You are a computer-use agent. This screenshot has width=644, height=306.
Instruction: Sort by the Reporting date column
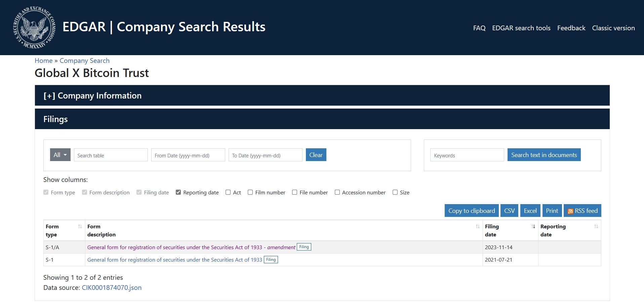569,231
